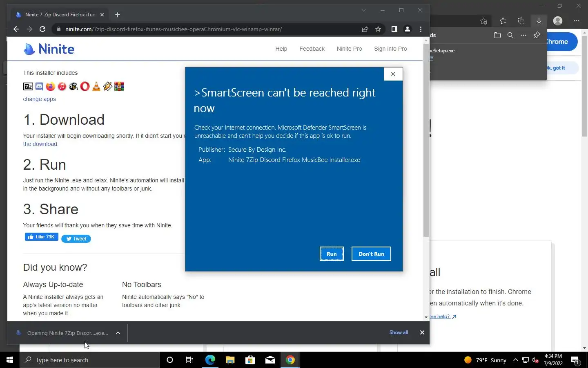Open the Chrome profile icon
This screenshot has width=588, height=368.
tap(407, 29)
